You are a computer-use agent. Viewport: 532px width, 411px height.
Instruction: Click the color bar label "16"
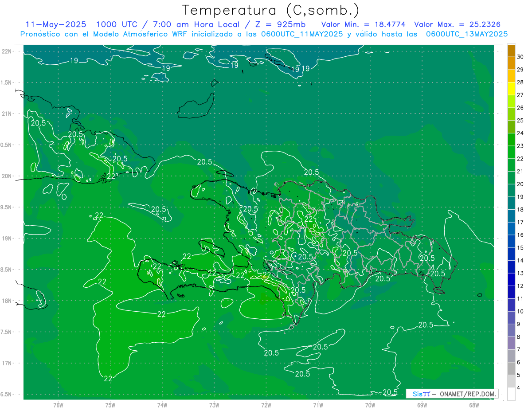pos(520,235)
